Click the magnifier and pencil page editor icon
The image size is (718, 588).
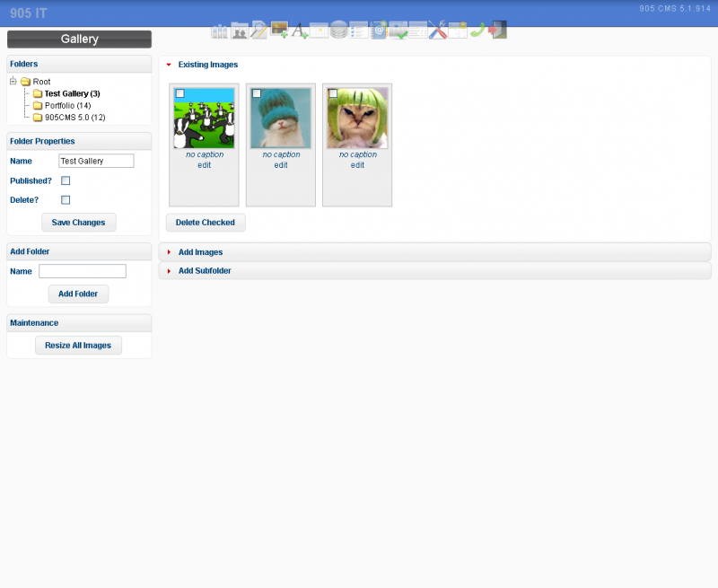259,31
